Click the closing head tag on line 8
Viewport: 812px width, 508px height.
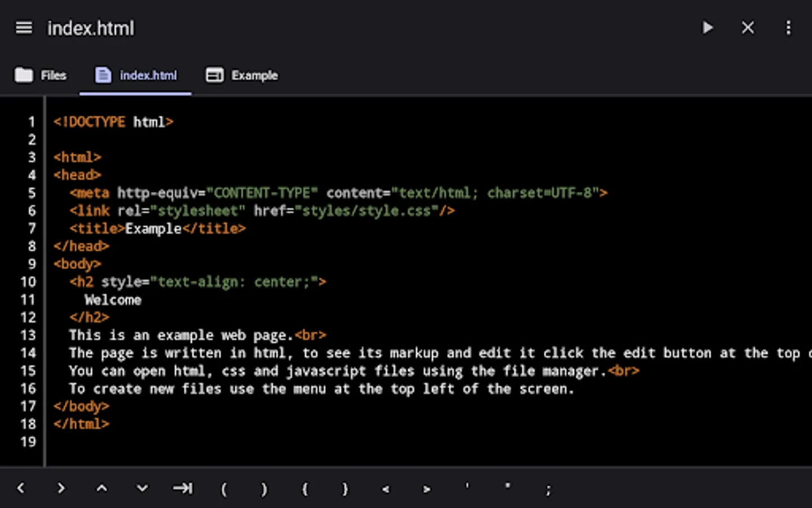pos(81,246)
